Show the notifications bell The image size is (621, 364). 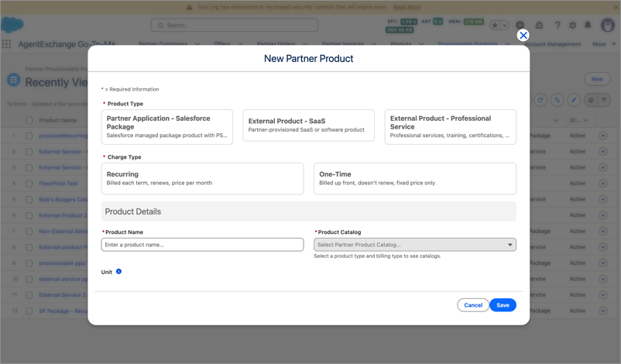click(588, 26)
